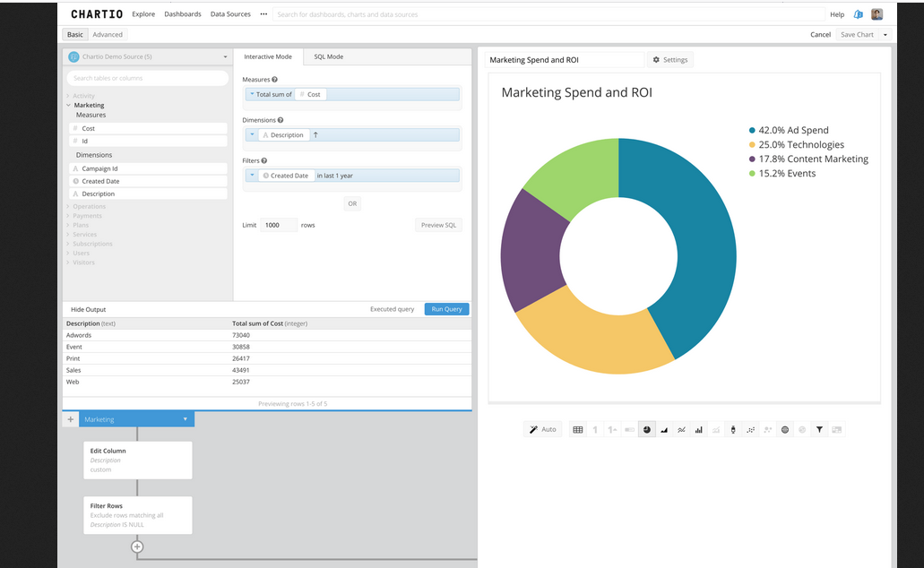Open the Total sum of aggregation dropdown
Image resolution: width=924 pixels, height=568 pixels.
(270, 94)
